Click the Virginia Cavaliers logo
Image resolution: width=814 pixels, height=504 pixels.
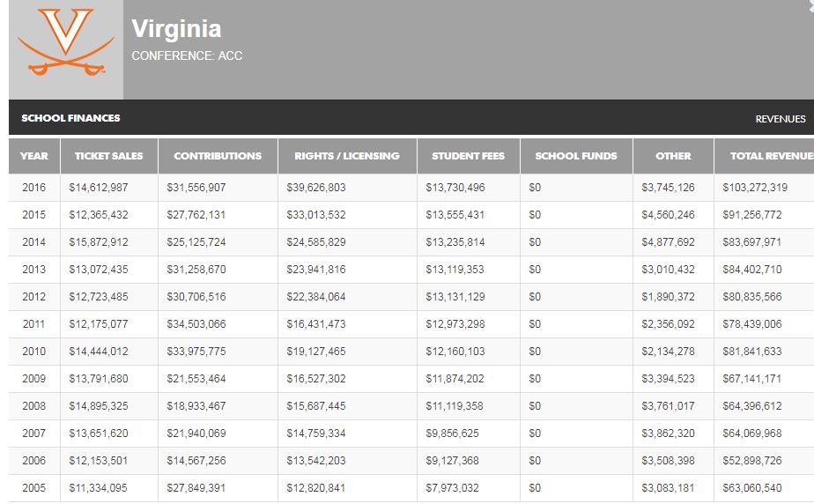(66, 42)
